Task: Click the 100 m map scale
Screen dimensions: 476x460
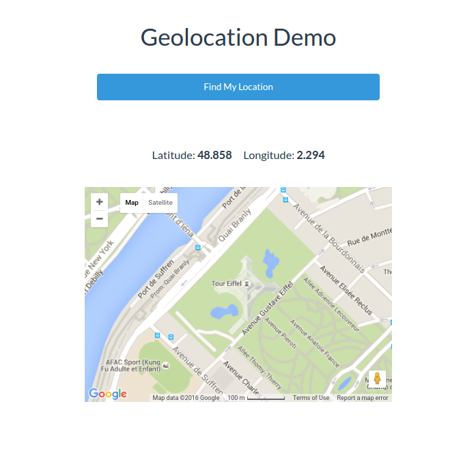Action: [x=256, y=398]
